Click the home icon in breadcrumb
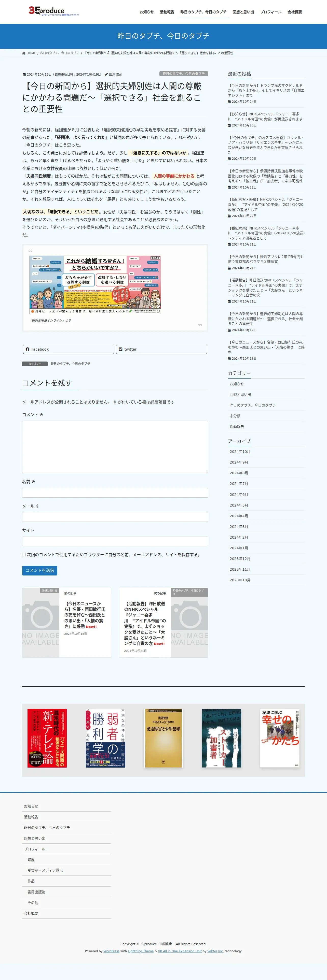 24,53
